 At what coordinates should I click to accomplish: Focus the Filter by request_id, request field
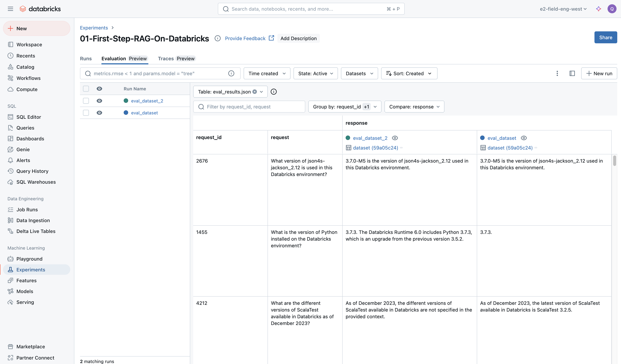(249, 107)
